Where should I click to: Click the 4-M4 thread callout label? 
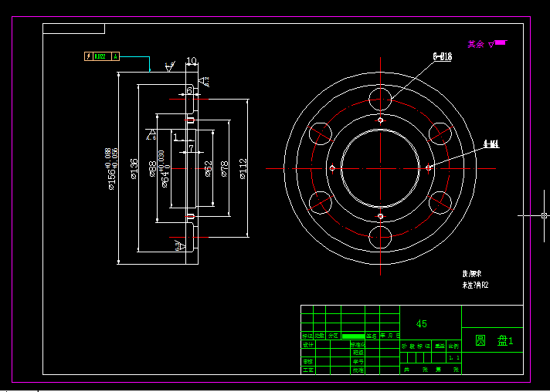pos(491,144)
